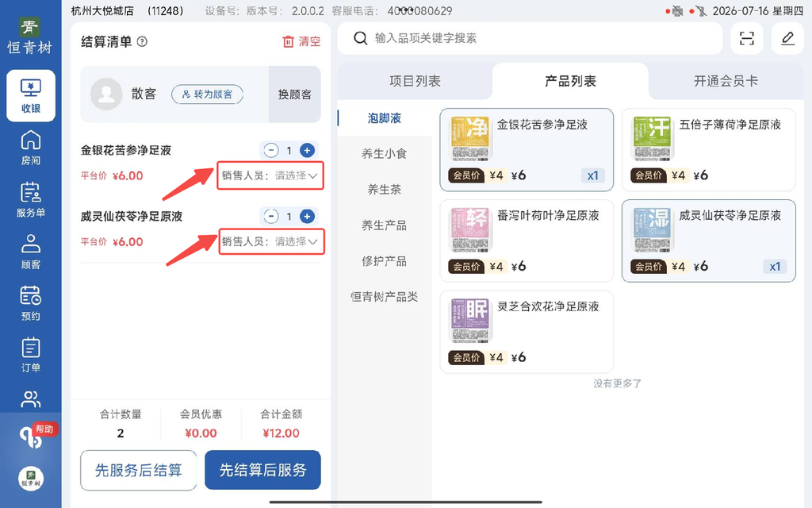The height and width of the screenshot is (508, 812).
Task: Increase quantity of 威灵仙茯苓净足原液
Action: tap(307, 216)
